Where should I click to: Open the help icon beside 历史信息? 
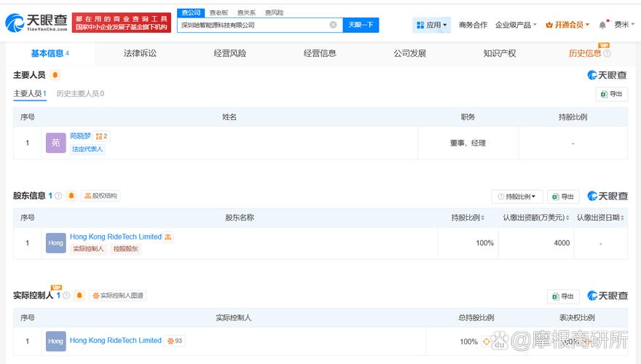[x=607, y=53]
